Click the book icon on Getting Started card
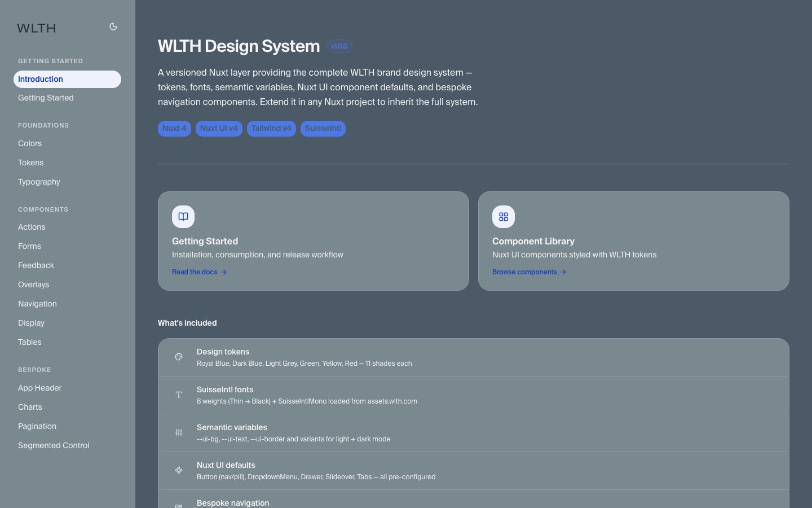Screen dimensions: 812x508 click(x=183, y=217)
